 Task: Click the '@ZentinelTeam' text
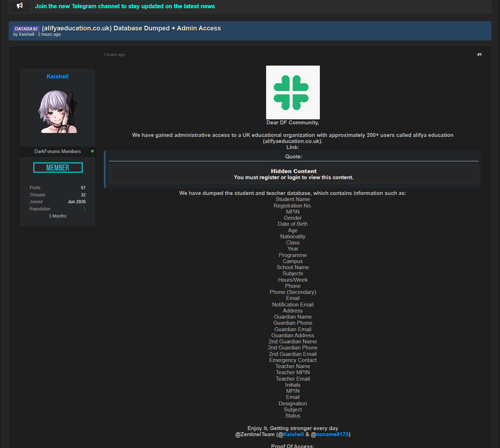[x=255, y=434]
